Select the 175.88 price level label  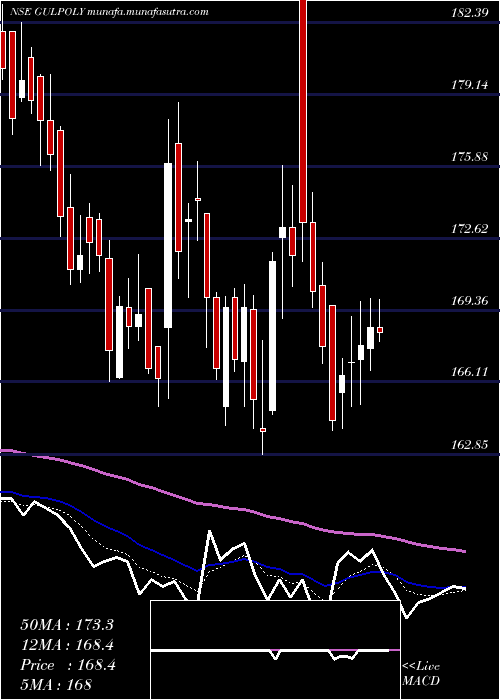pyautogui.click(x=470, y=157)
